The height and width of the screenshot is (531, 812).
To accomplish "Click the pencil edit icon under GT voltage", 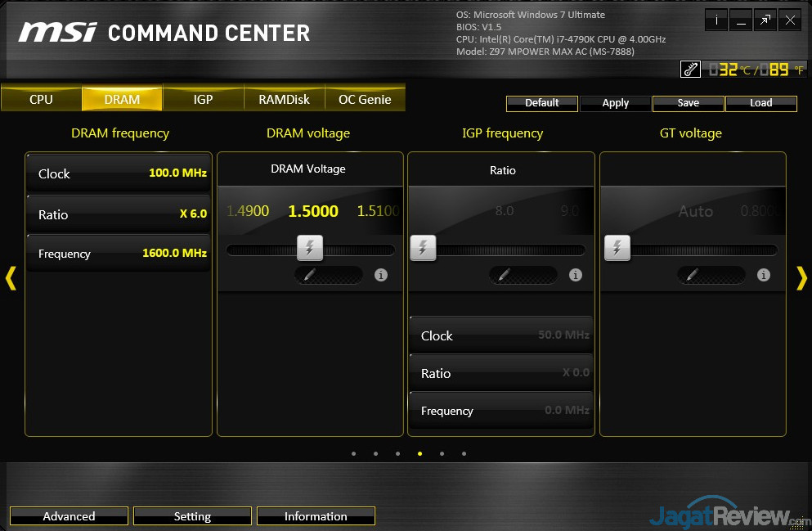I will tap(692, 275).
